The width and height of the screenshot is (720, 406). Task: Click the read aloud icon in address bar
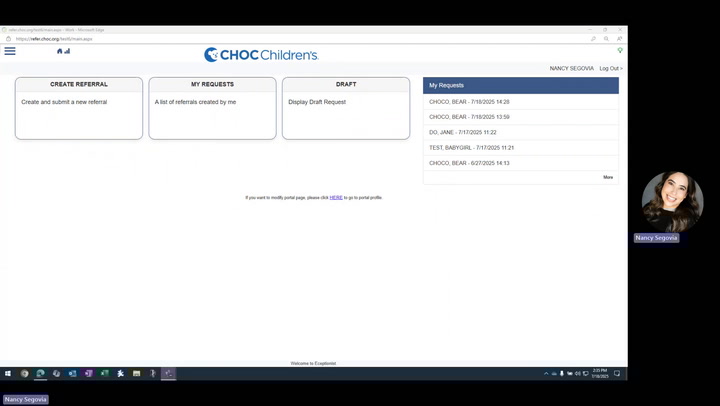(619, 39)
